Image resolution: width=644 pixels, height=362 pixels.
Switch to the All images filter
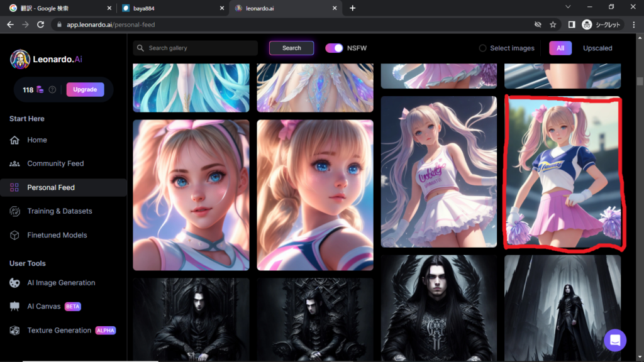[x=560, y=48]
